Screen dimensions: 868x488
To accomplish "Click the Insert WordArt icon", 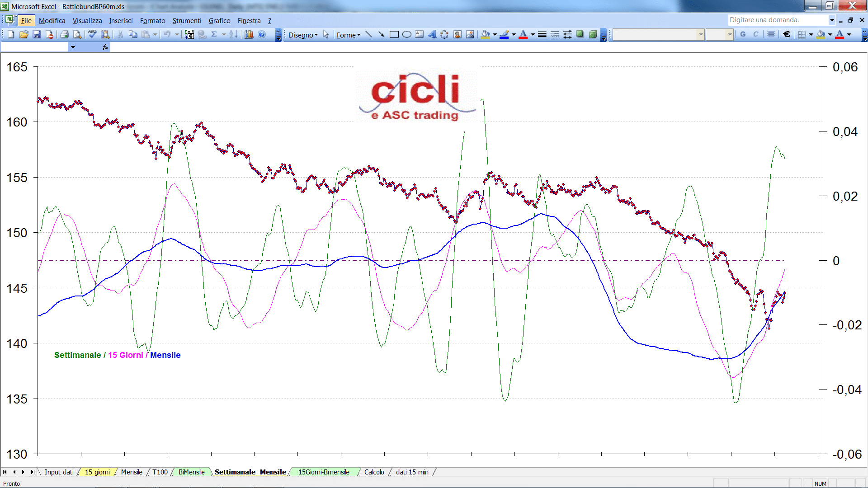I will (x=432, y=34).
